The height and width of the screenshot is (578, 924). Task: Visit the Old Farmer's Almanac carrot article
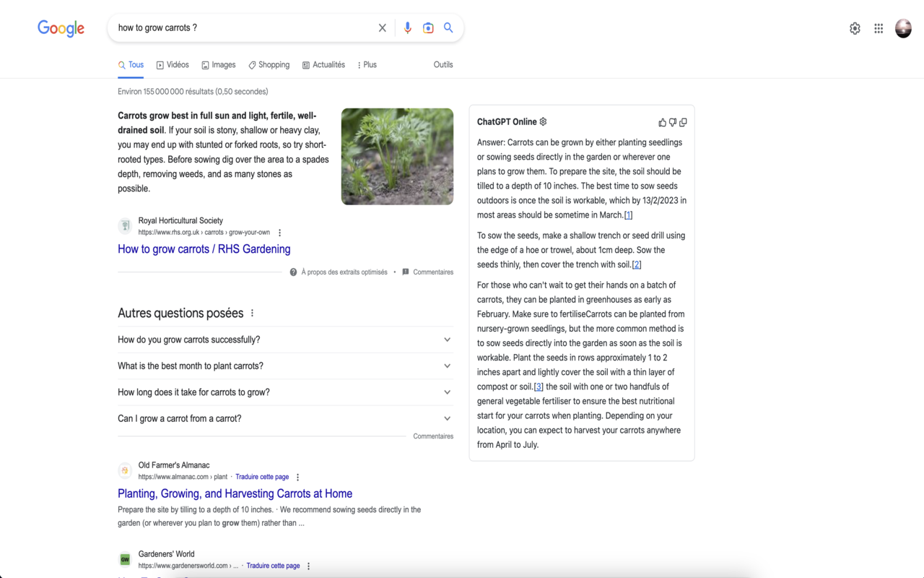[x=235, y=493]
